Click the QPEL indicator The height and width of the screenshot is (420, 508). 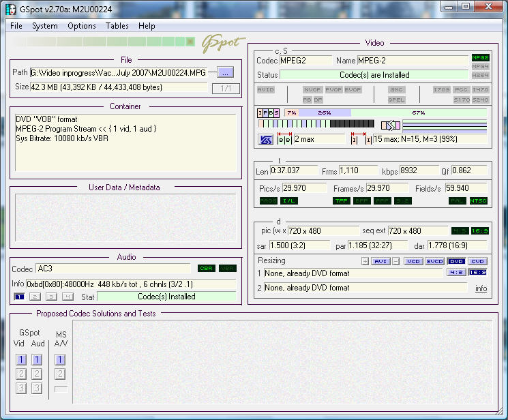click(x=396, y=100)
